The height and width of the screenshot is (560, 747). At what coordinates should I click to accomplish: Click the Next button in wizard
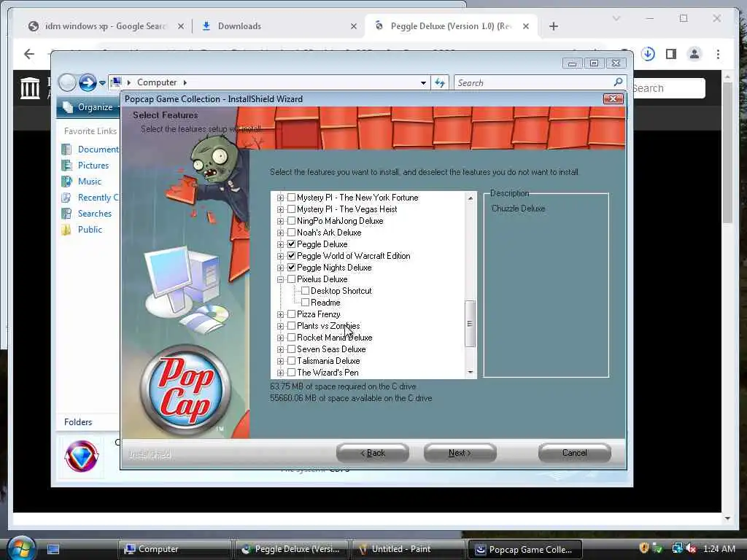[460, 453]
